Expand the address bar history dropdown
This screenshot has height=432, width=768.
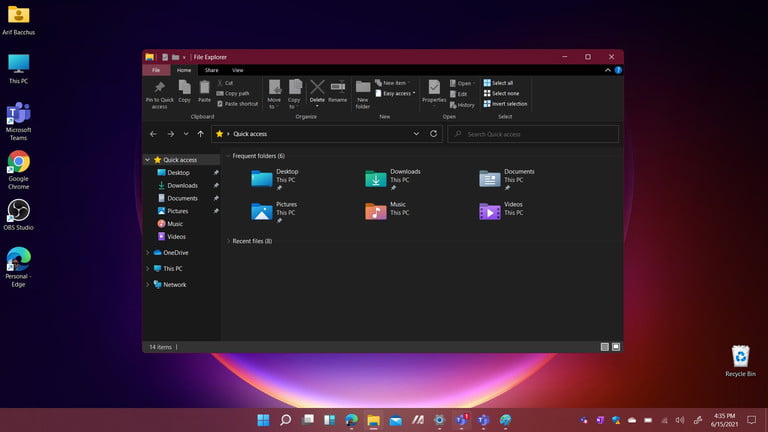[x=416, y=133]
